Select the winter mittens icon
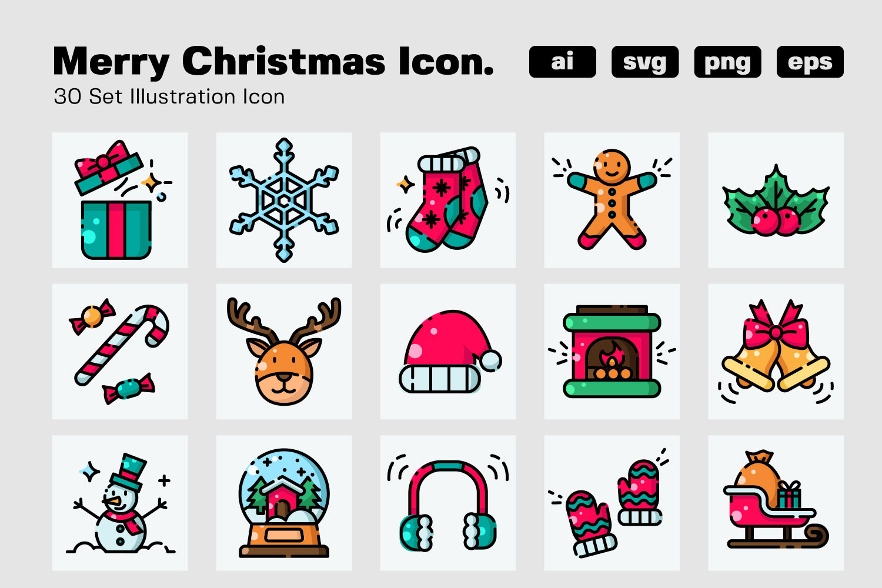Image resolution: width=882 pixels, height=588 pixels. (x=612, y=503)
